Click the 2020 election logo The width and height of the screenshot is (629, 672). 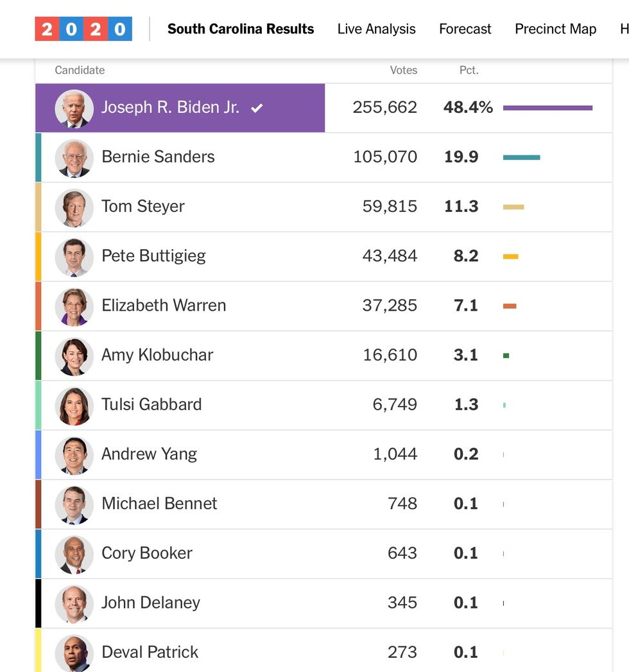point(83,29)
